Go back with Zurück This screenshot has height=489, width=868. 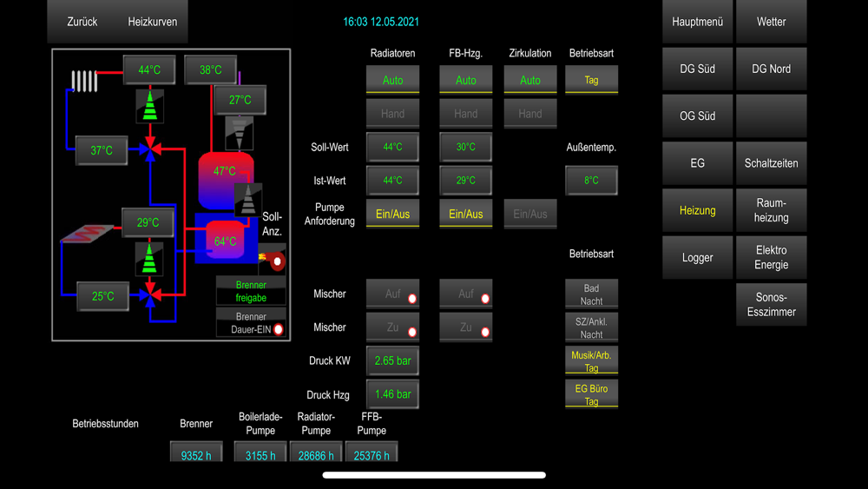82,22
